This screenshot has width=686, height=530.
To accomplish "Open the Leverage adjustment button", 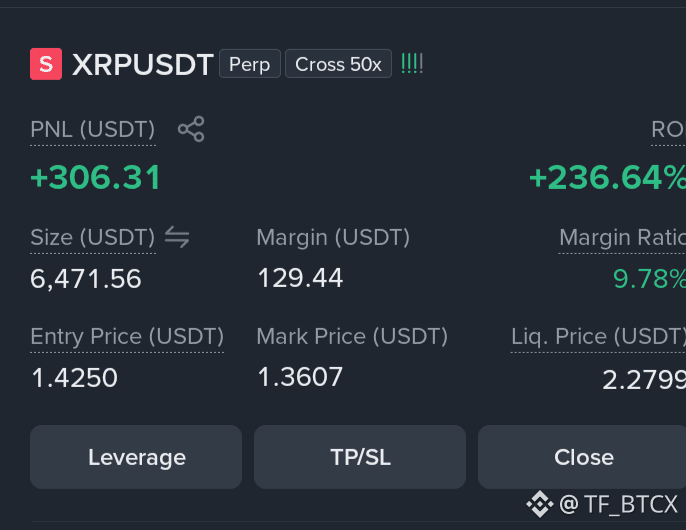I will (136, 457).
